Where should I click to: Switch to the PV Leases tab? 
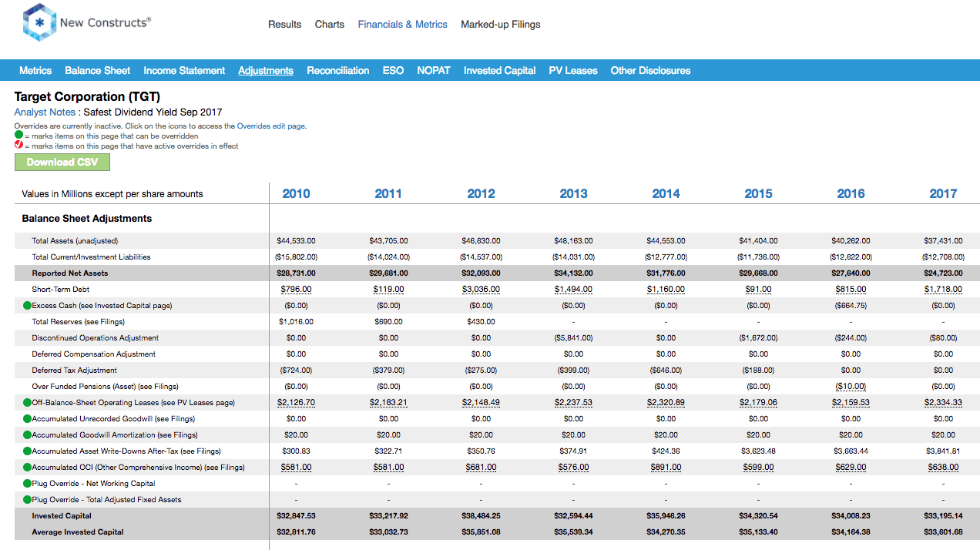coord(573,70)
